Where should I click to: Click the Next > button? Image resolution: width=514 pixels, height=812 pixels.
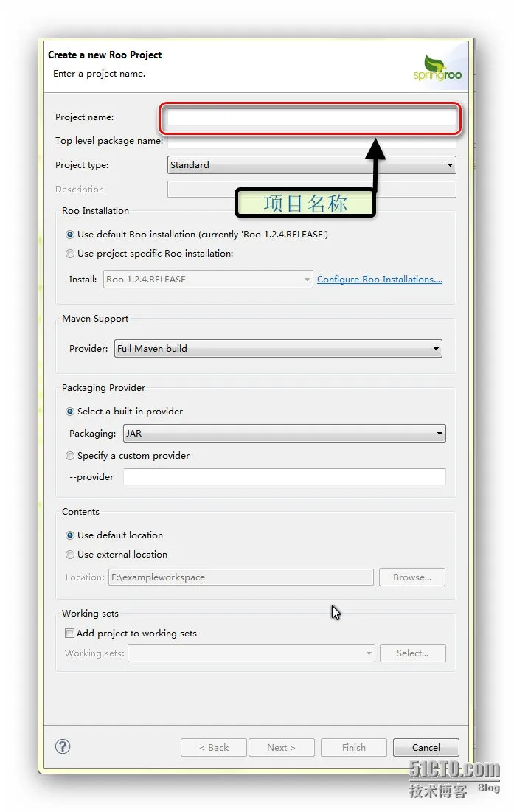click(x=282, y=748)
